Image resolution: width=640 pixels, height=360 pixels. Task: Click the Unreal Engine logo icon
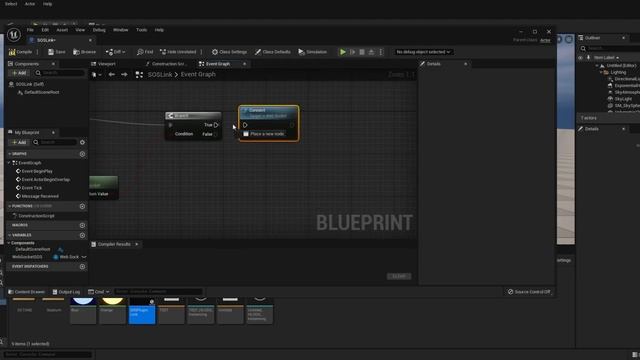pos(13,35)
